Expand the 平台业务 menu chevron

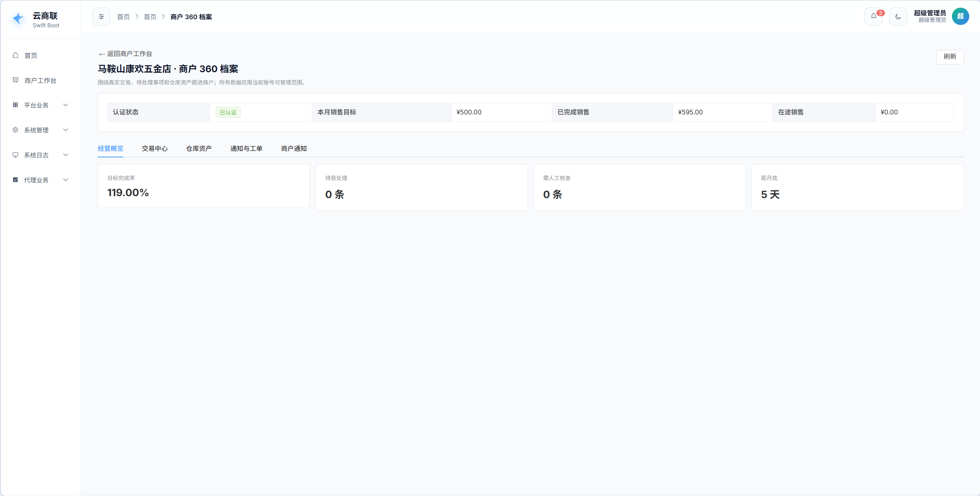66,105
